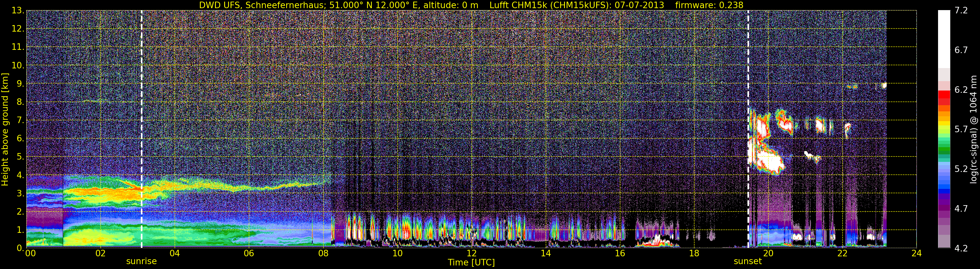Click the '5.2' colorbar tick value
Screen dimensions: 980x269
[x=961, y=169]
